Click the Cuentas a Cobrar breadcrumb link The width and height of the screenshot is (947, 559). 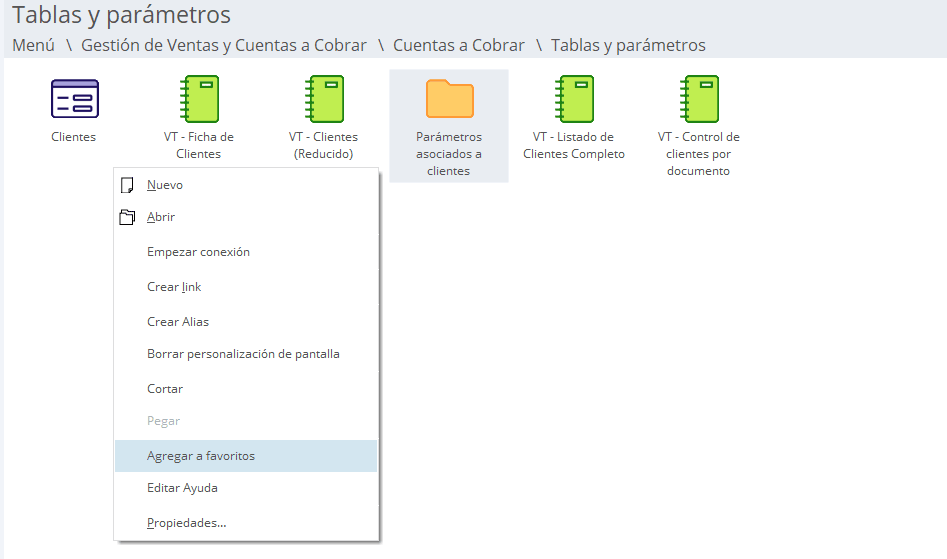click(458, 45)
